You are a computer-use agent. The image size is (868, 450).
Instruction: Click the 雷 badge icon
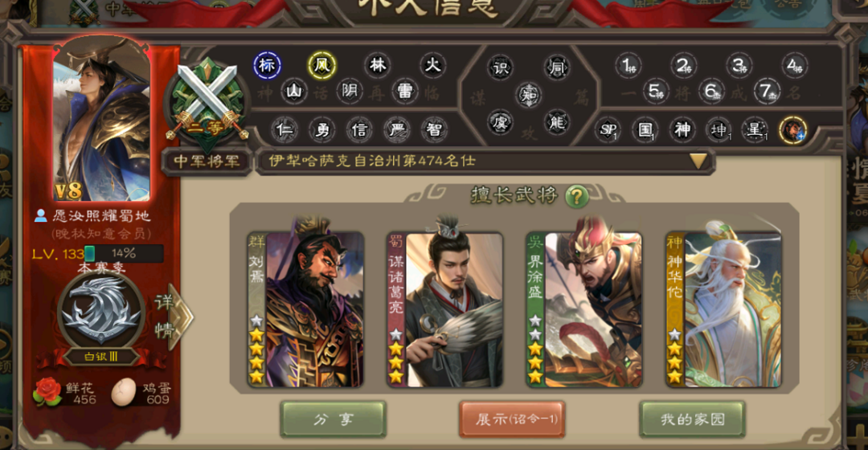(404, 91)
